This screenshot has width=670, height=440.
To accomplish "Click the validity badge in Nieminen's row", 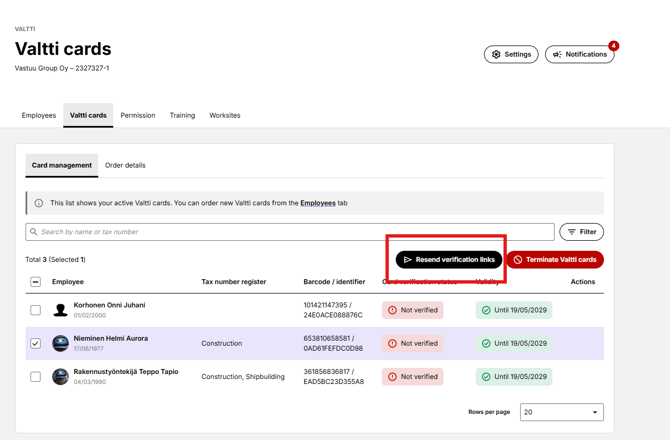I will tap(514, 343).
